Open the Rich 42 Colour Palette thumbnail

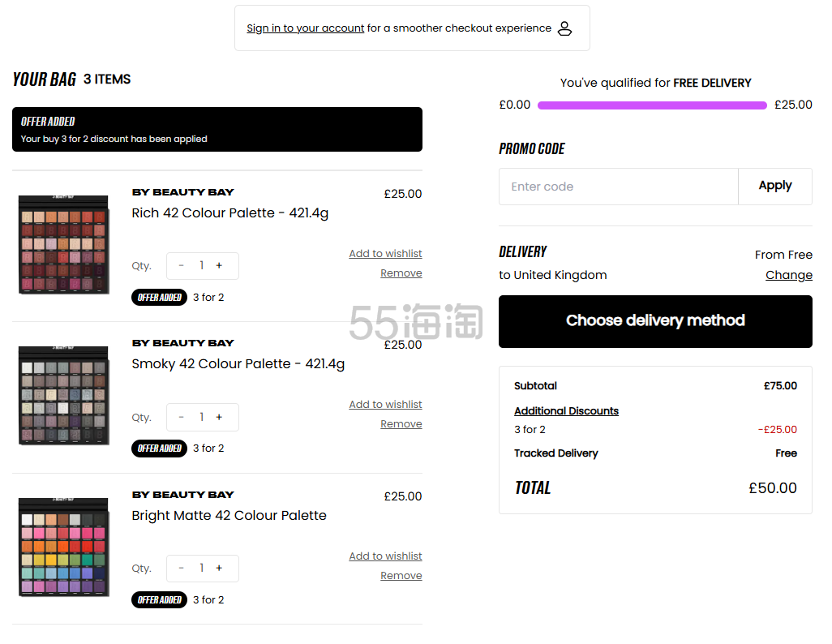[63, 244]
